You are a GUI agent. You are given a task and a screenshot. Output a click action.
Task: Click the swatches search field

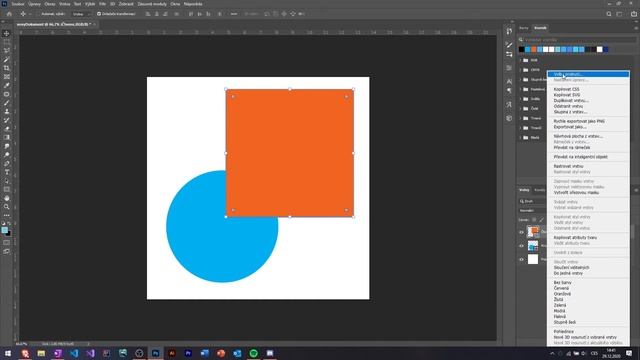pyautogui.click(x=577, y=40)
